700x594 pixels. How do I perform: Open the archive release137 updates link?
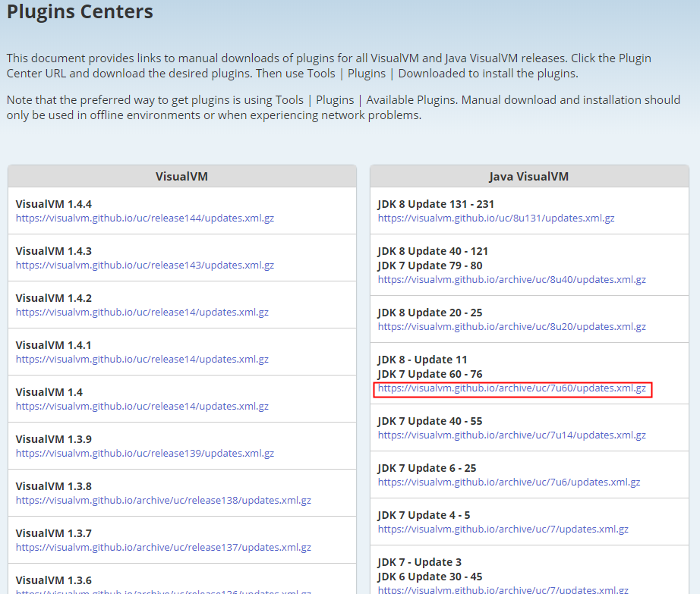point(163,547)
